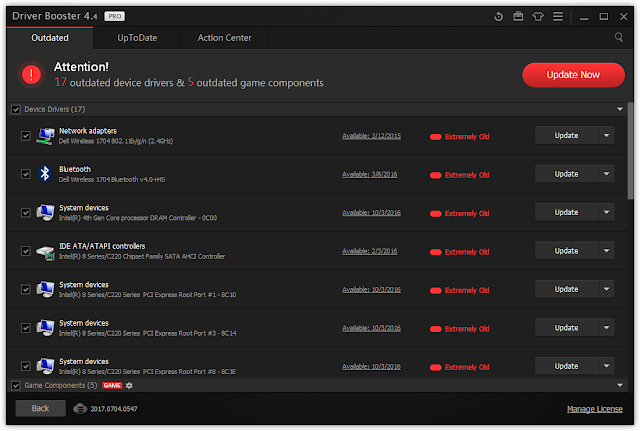Click the red Attention alert icon
The image size is (640, 431).
31,75
